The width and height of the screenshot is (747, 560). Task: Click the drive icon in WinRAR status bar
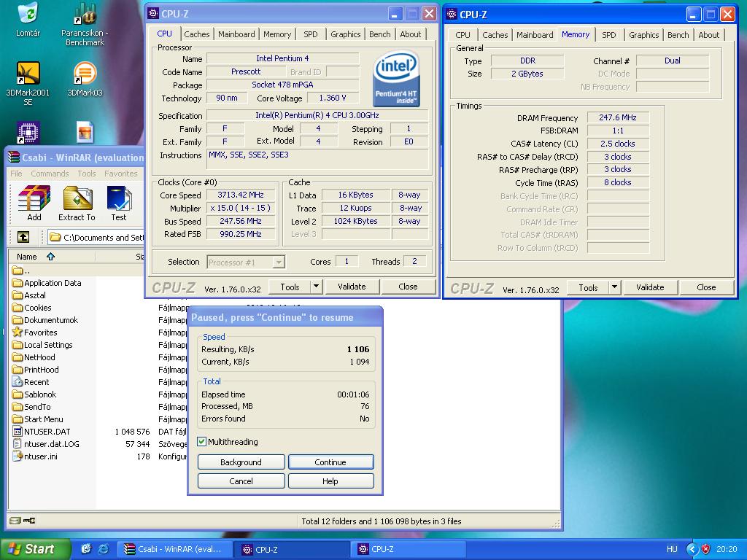(x=16, y=521)
